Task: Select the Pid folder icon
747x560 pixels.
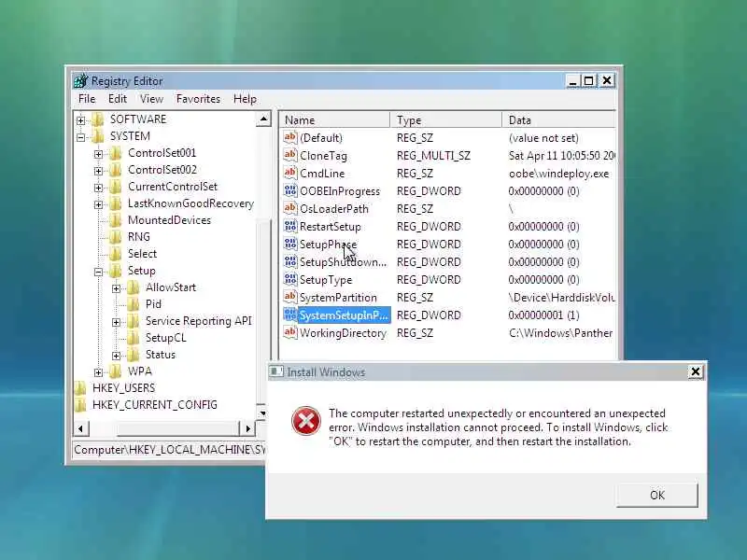Action: pos(133,304)
